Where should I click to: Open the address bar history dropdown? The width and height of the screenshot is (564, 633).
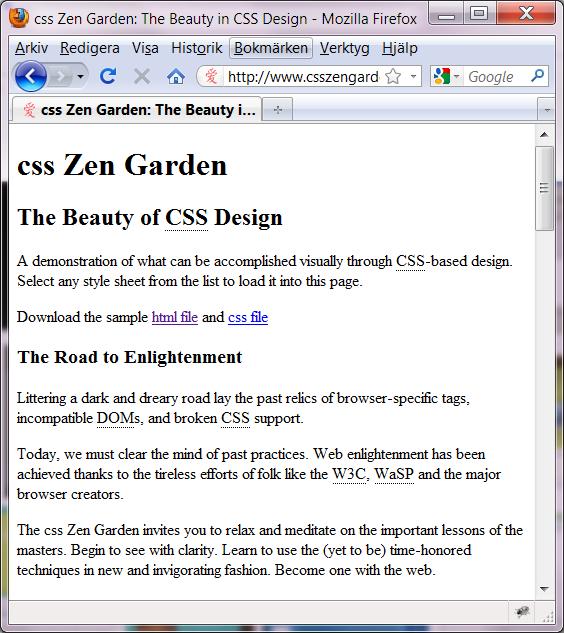pos(413,76)
